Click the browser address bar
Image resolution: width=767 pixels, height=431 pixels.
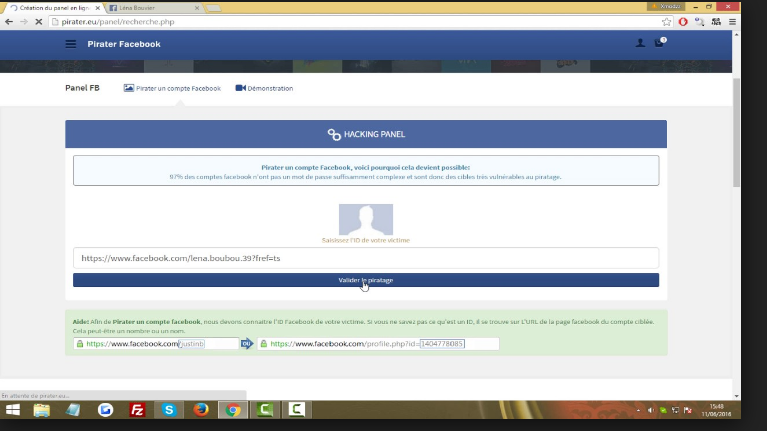(357, 22)
